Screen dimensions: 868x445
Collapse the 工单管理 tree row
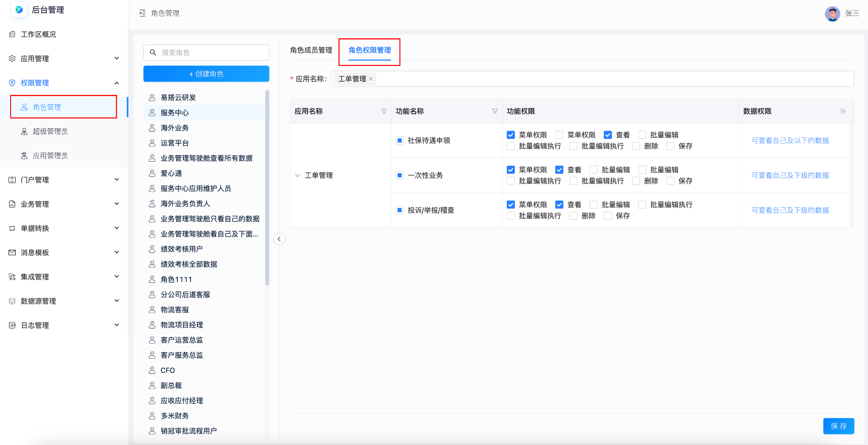297,175
